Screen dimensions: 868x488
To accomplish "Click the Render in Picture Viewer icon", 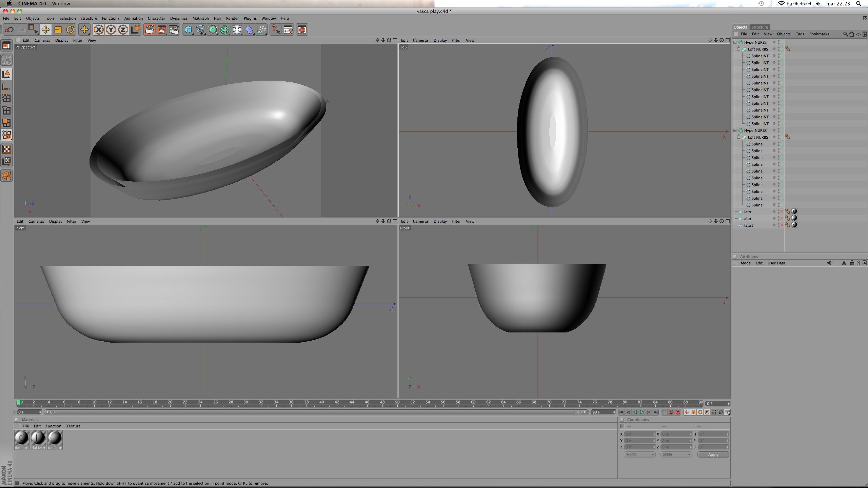I will 162,30.
